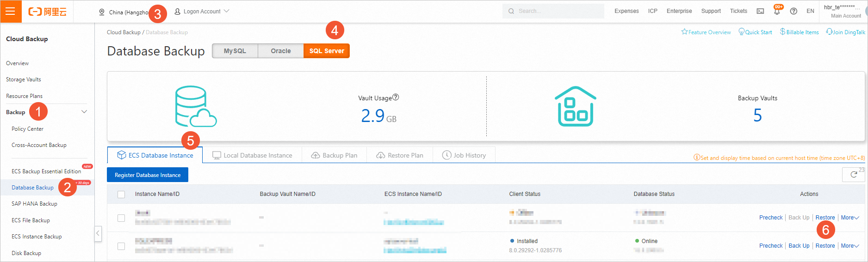868x262 pixels.
Task: Open Enterprise in the top bar
Action: (679, 11)
